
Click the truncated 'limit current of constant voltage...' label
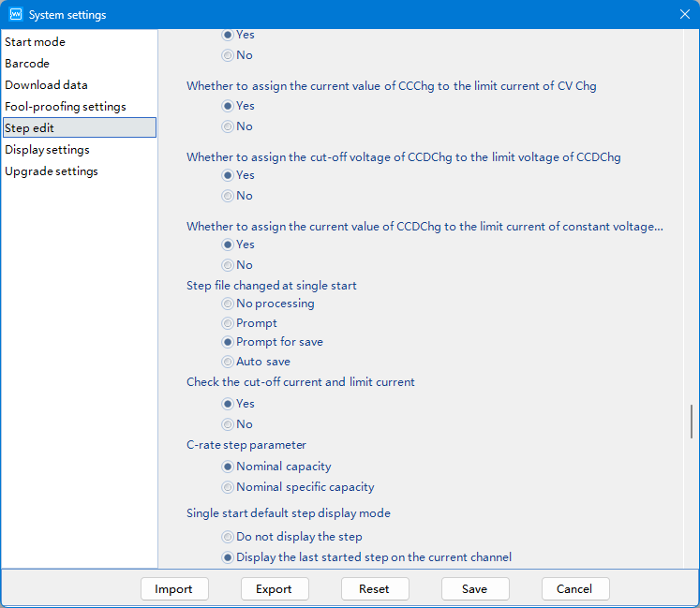point(424,227)
